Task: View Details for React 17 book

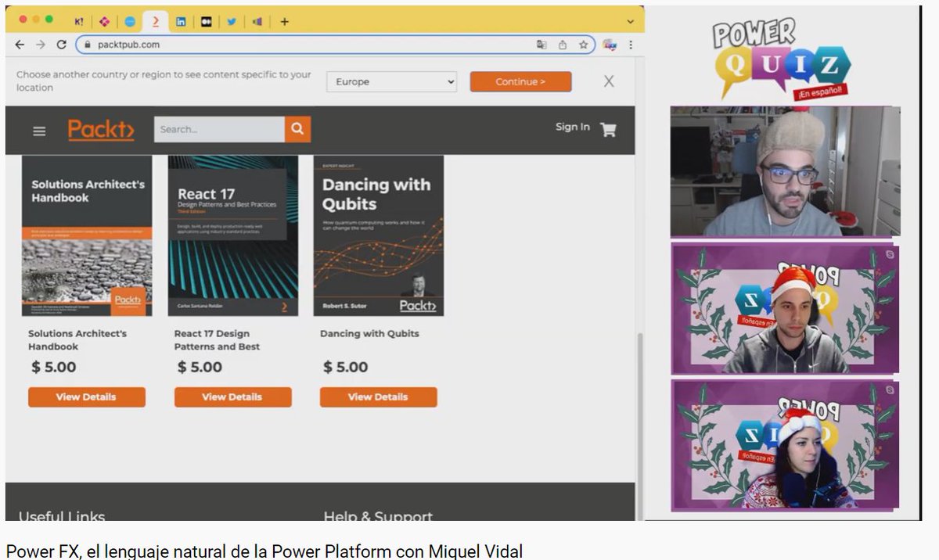Action: click(233, 397)
